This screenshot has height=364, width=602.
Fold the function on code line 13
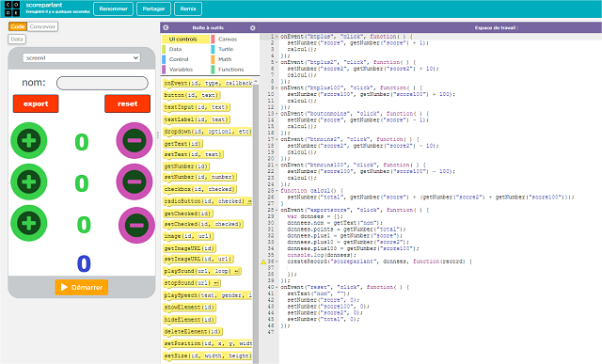coord(277,114)
